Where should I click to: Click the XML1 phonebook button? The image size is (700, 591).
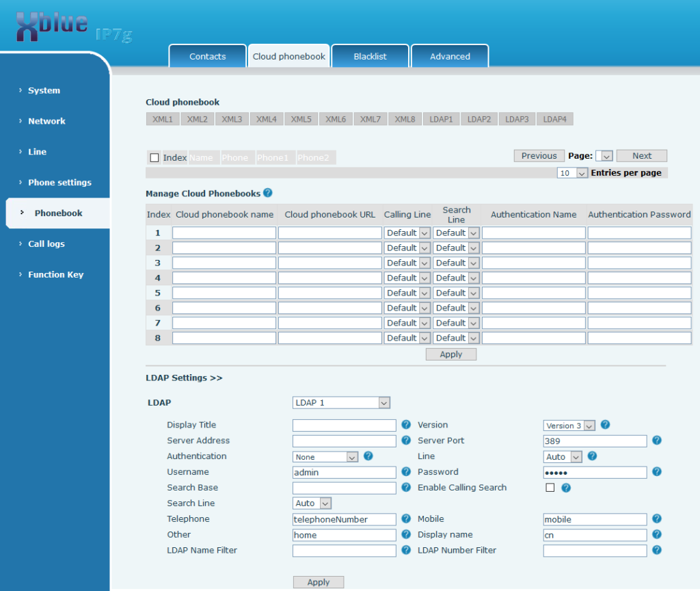[x=163, y=119]
